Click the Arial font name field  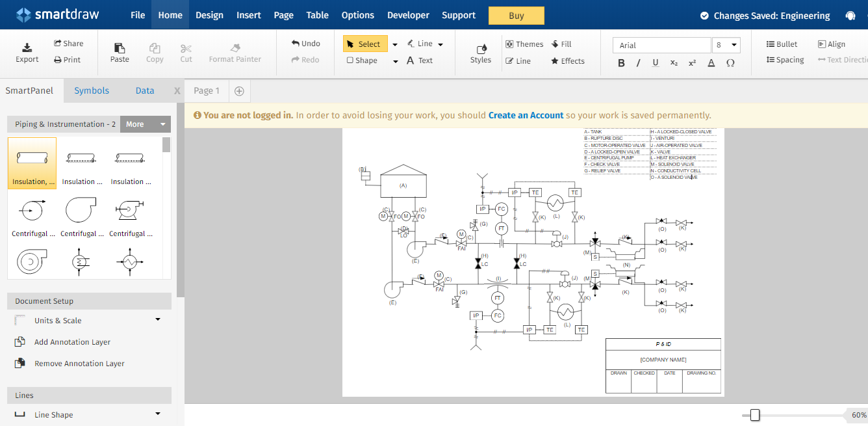click(662, 45)
